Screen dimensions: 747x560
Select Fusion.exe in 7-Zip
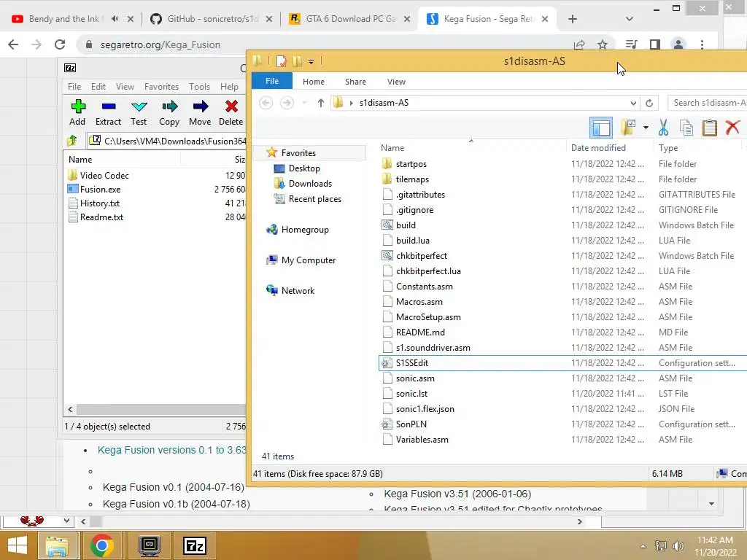click(100, 190)
